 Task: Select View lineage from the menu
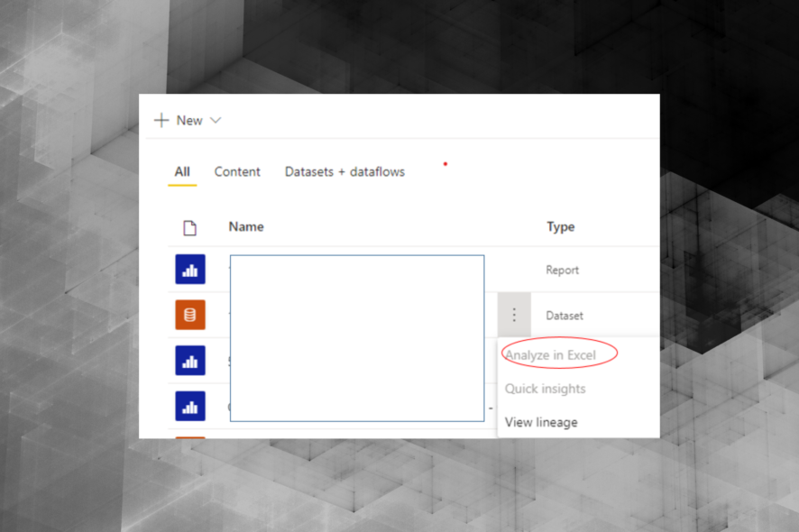[x=542, y=421]
